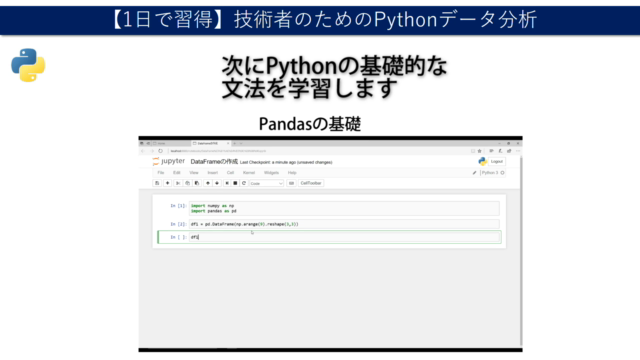Open the browser tab list chevron

coord(241,144)
